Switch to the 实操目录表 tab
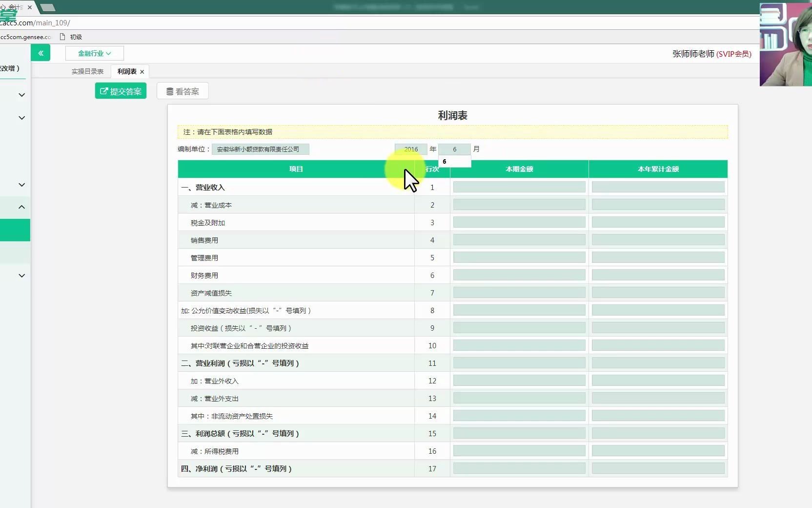Image resolution: width=812 pixels, height=508 pixels. [x=87, y=71]
